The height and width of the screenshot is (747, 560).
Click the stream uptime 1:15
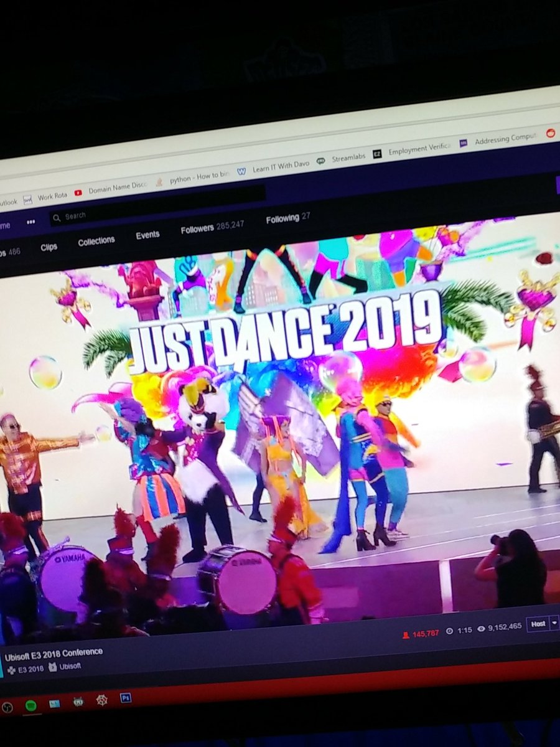(459, 631)
